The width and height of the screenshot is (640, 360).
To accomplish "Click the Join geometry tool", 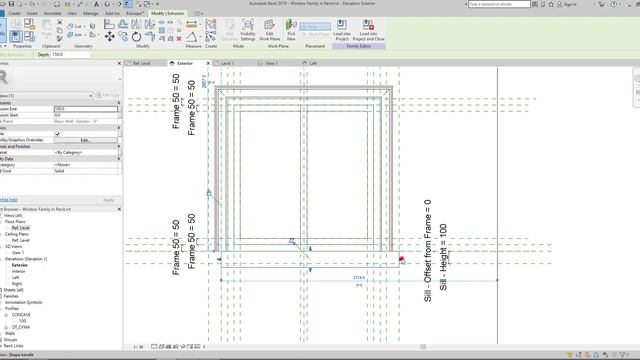I will pyautogui.click(x=75, y=35).
